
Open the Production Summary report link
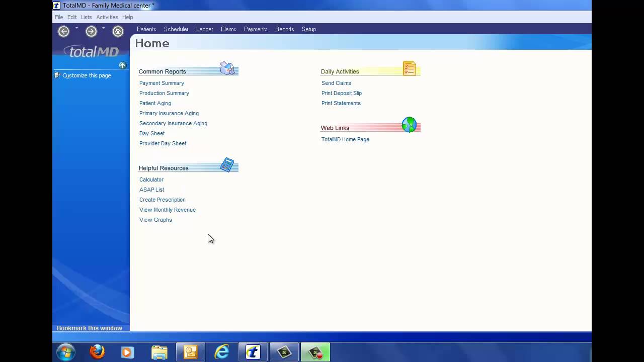164,93
